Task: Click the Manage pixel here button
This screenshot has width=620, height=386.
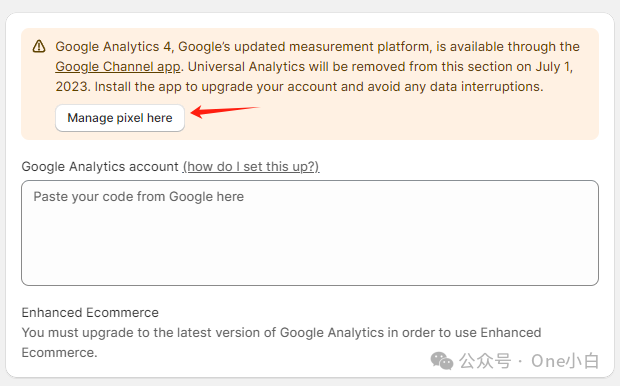Action: 120,118
